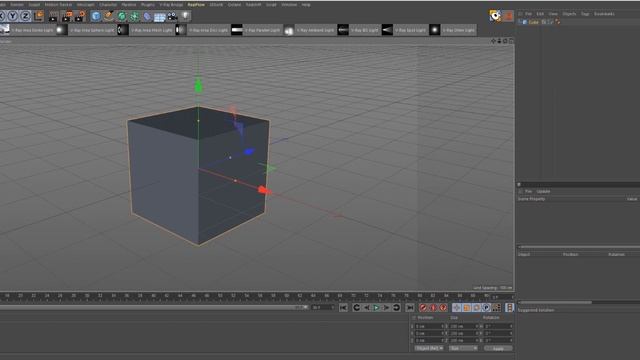Create a V-Ray Area Sphere Light
Image resolution: width=640 pixels, height=360 pixels.
tap(86, 30)
